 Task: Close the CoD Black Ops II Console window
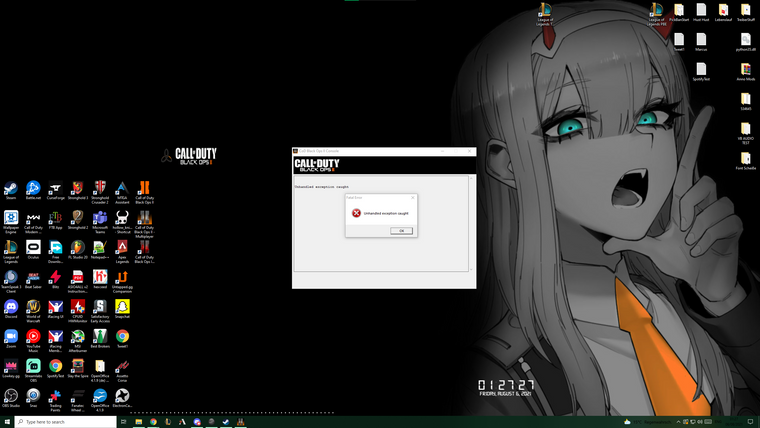[x=469, y=151]
